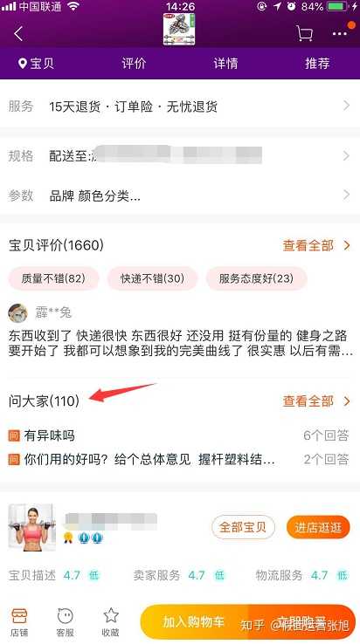The width and height of the screenshot is (360, 644).
Task: Open 客服 customer service icon
Action: point(65,622)
